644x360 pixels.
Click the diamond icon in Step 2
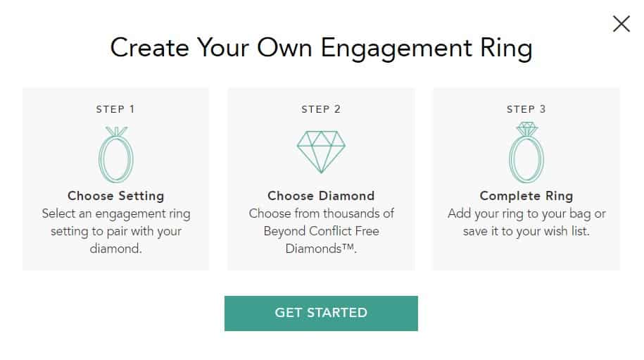(321, 151)
